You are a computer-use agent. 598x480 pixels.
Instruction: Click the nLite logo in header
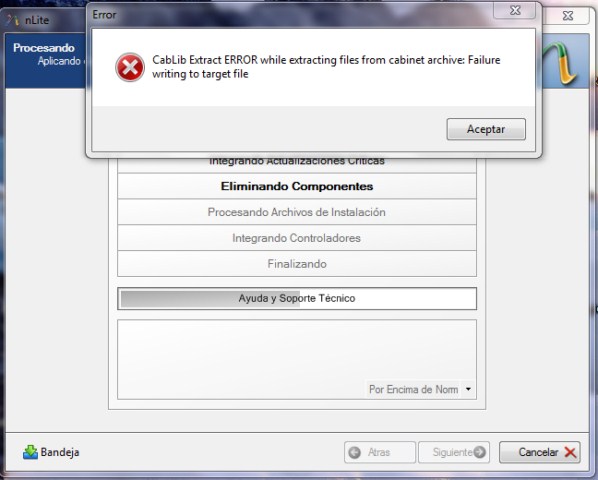(561, 63)
